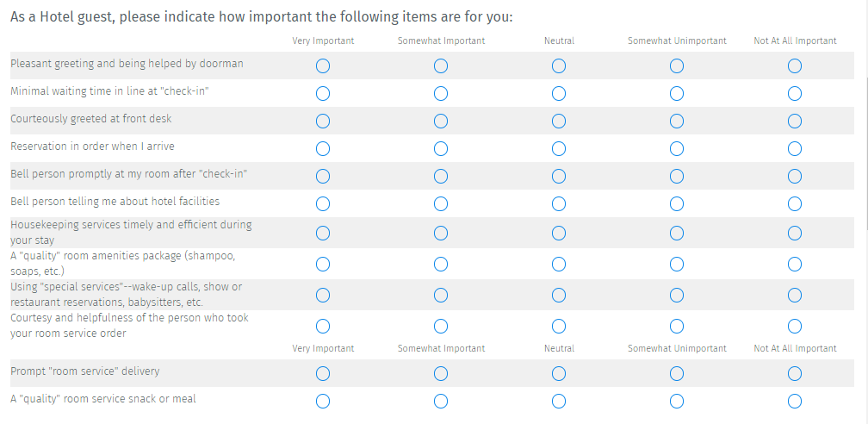Pick Very Important for bell person telling about facilities
The height and width of the screenshot is (424, 868).
323,204
